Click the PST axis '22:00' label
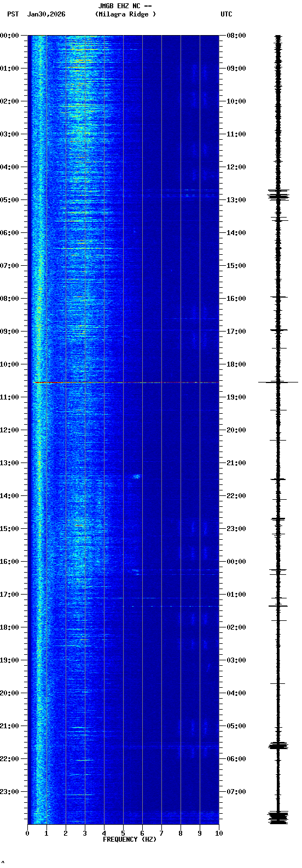Viewport: 302px width, 868px height. click(x=9, y=759)
